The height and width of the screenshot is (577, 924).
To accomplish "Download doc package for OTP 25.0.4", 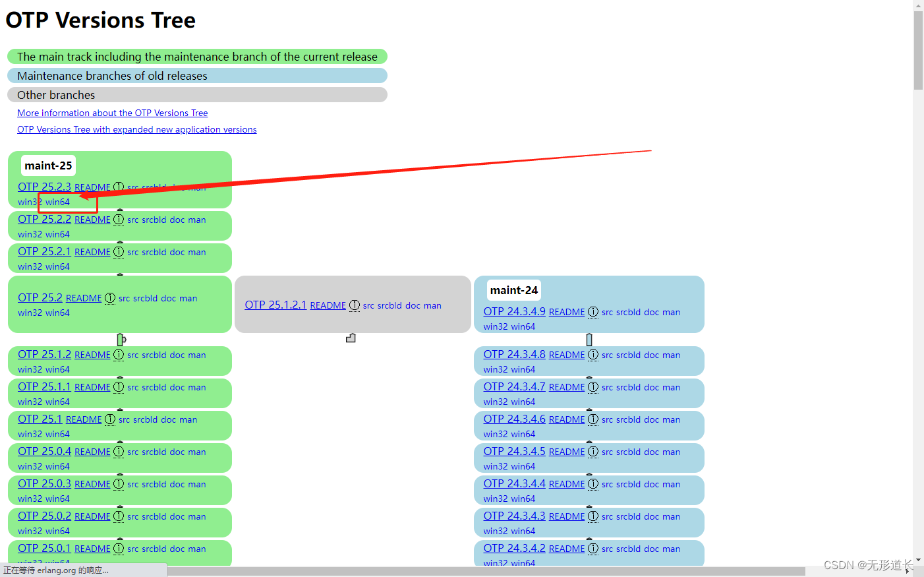I will click(x=177, y=452).
